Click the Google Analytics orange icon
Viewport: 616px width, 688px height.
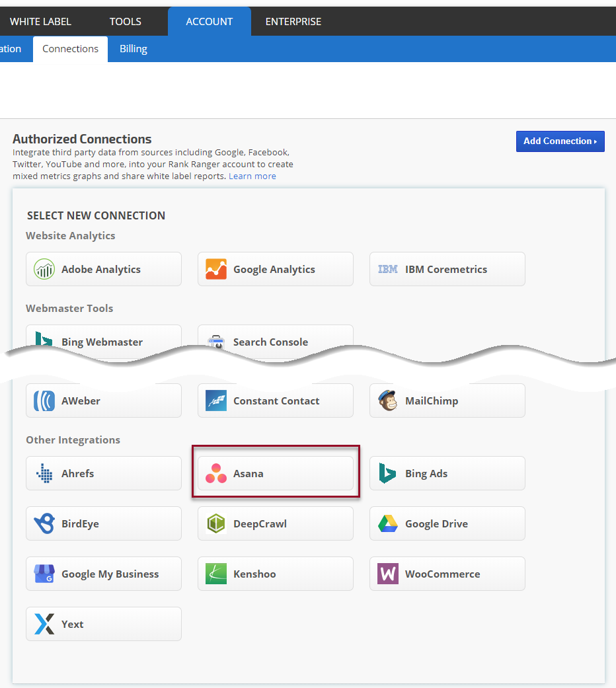pyautogui.click(x=216, y=269)
